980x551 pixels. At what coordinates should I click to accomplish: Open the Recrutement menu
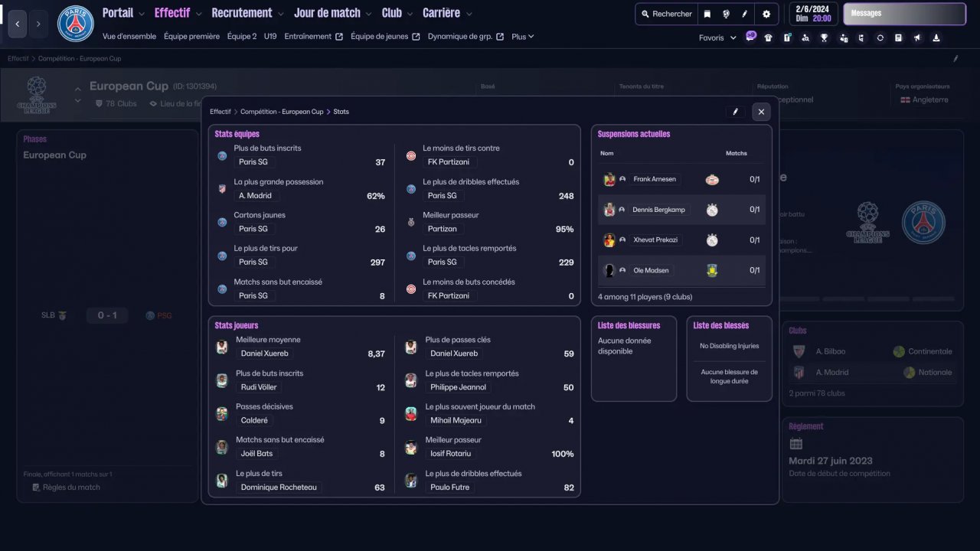(x=242, y=13)
